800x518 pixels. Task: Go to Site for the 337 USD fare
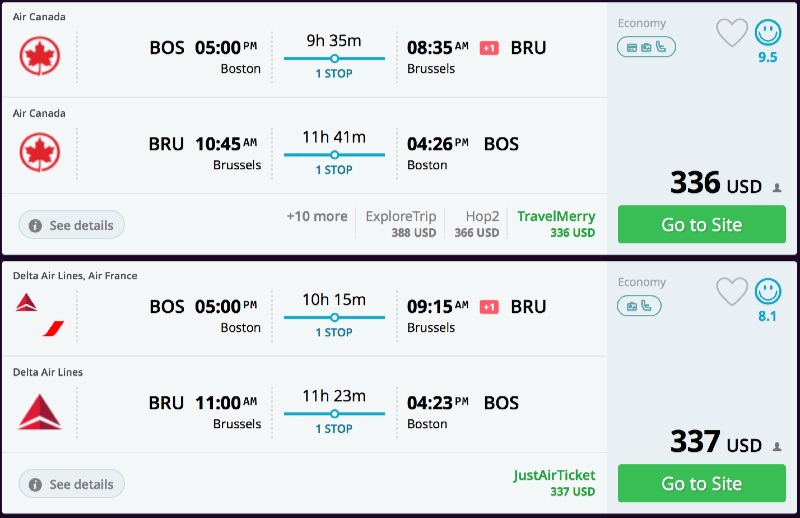click(701, 483)
